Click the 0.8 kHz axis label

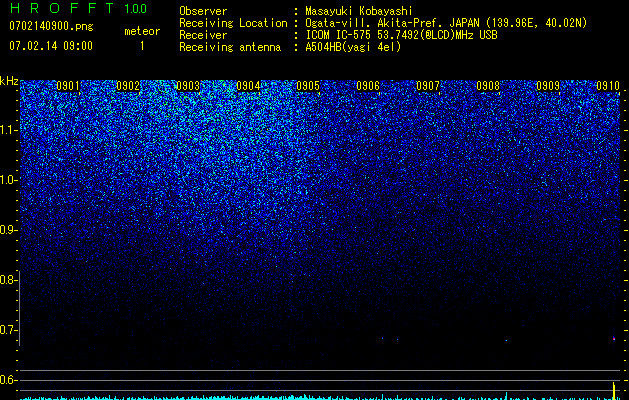point(8,280)
